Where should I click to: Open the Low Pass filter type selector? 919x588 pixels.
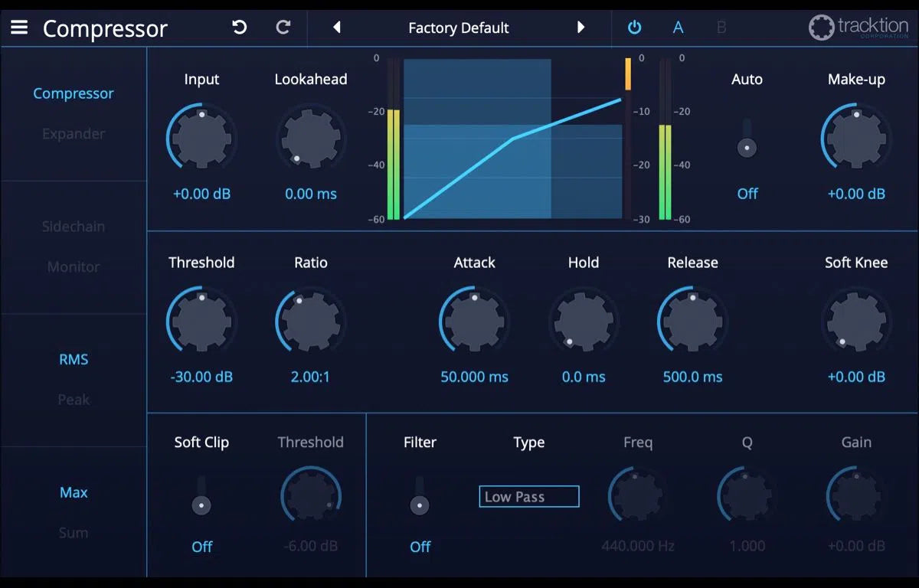[x=528, y=496]
